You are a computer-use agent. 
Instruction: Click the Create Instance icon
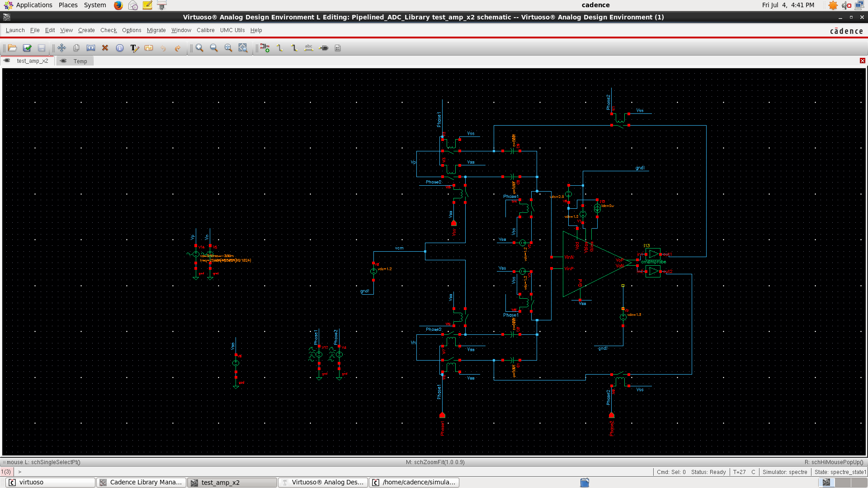coord(265,48)
